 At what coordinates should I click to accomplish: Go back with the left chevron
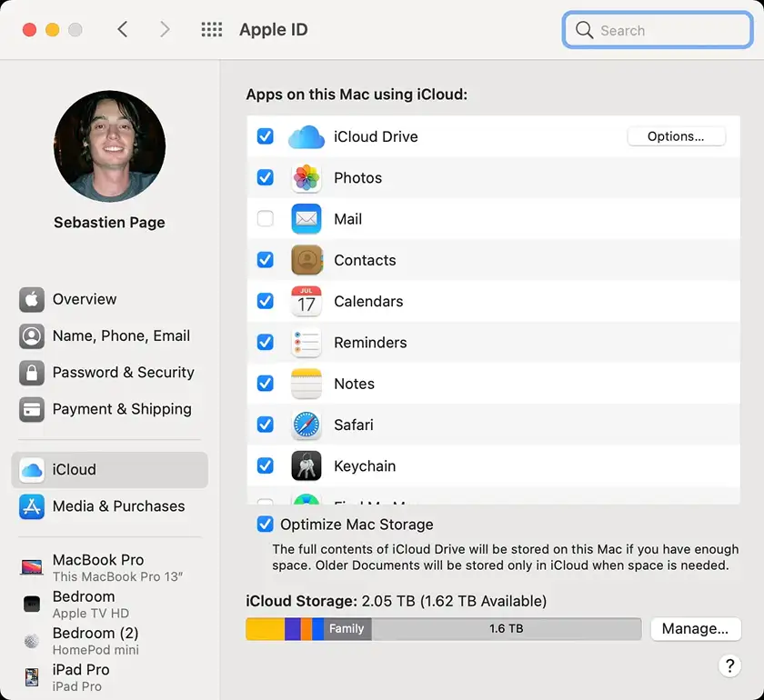pyautogui.click(x=123, y=30)
